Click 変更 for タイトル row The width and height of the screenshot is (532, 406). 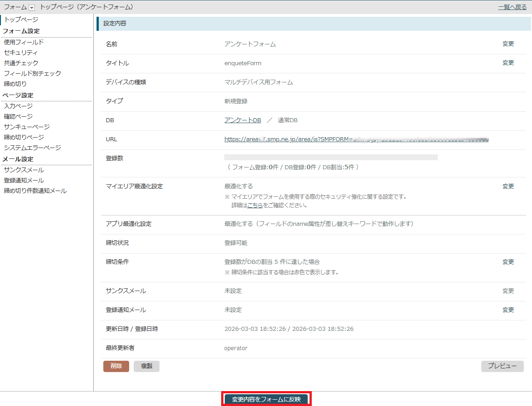pyautogui.click(x=508, y=63)
